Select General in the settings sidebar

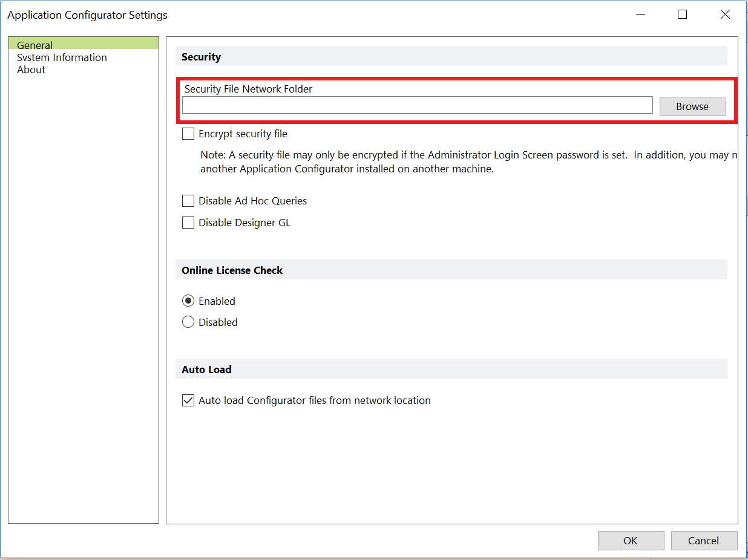point(34,45)
